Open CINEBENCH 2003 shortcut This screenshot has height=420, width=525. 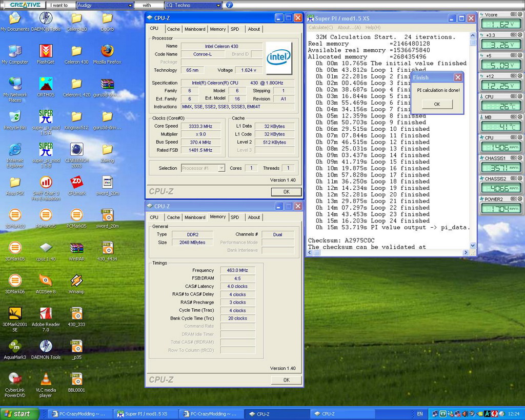[76, 155]
